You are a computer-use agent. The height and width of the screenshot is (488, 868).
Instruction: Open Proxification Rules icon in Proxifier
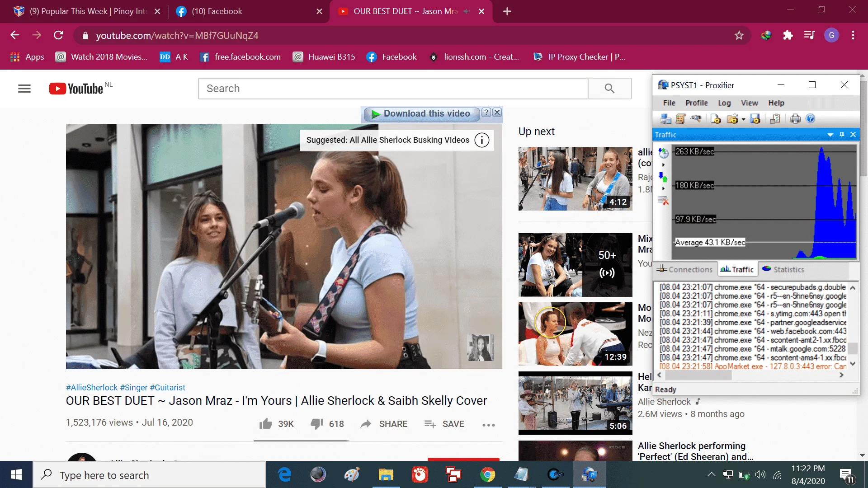[681, 119]
